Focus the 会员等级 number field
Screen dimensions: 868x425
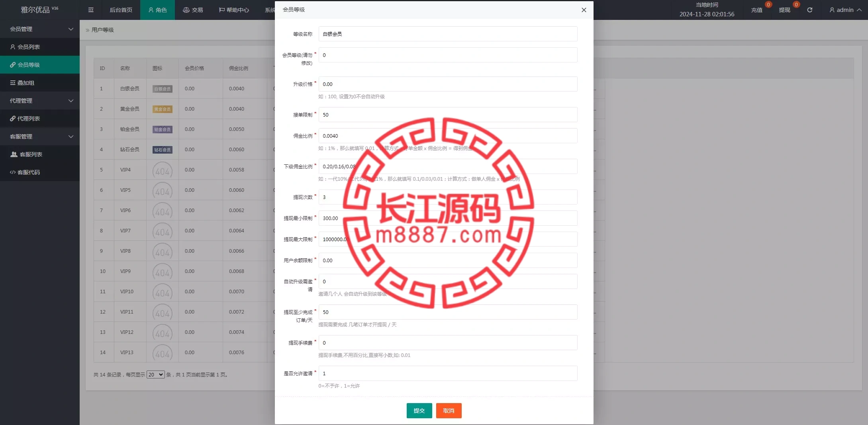[448, 55]
